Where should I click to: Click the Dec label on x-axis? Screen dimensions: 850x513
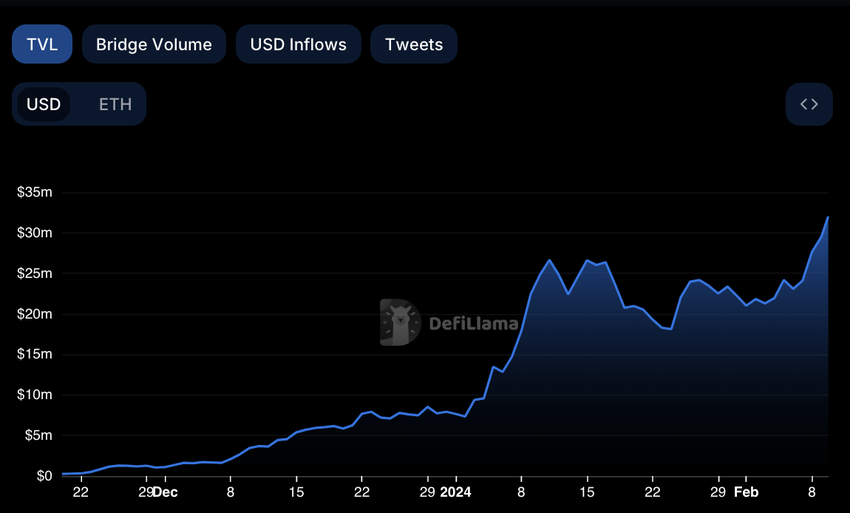pyautogui.click(x=165, y=492)
